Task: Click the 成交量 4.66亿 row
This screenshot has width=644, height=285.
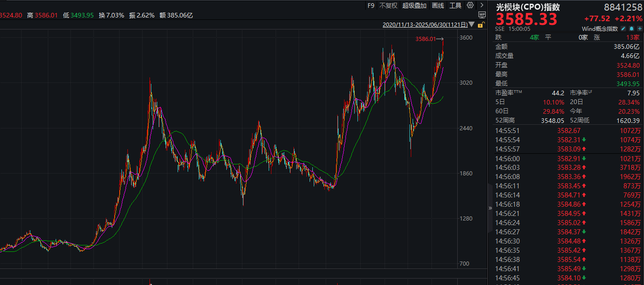Action: point(567,56)
